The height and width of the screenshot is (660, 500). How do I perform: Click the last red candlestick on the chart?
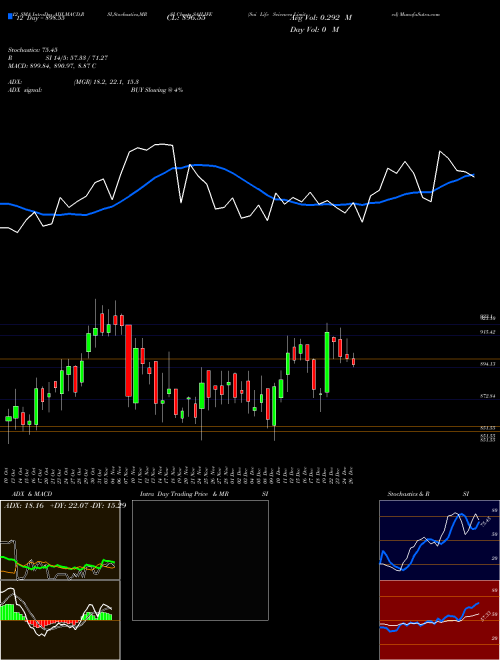[354, 361]
